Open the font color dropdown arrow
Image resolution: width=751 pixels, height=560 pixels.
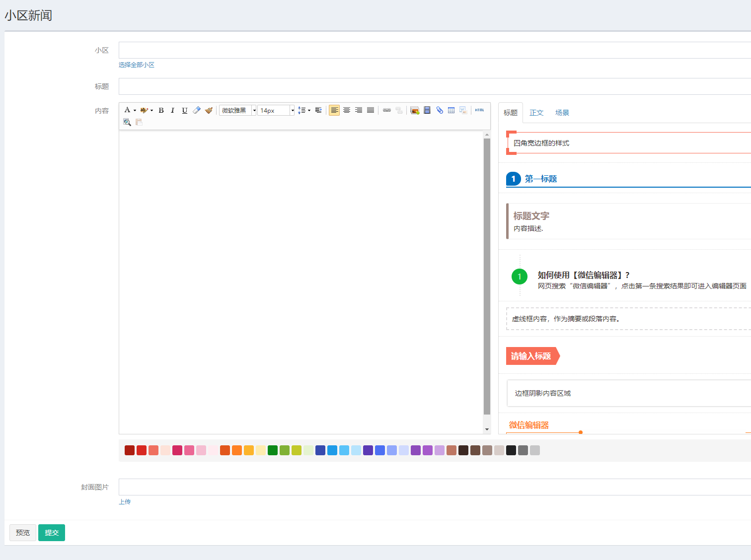(135, 110)
